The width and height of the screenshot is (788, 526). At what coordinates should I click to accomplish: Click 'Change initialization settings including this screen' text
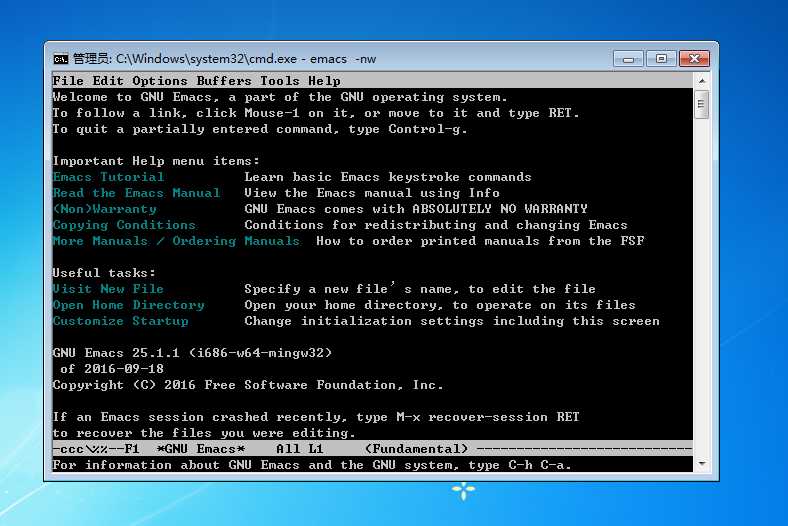(452, 321)
